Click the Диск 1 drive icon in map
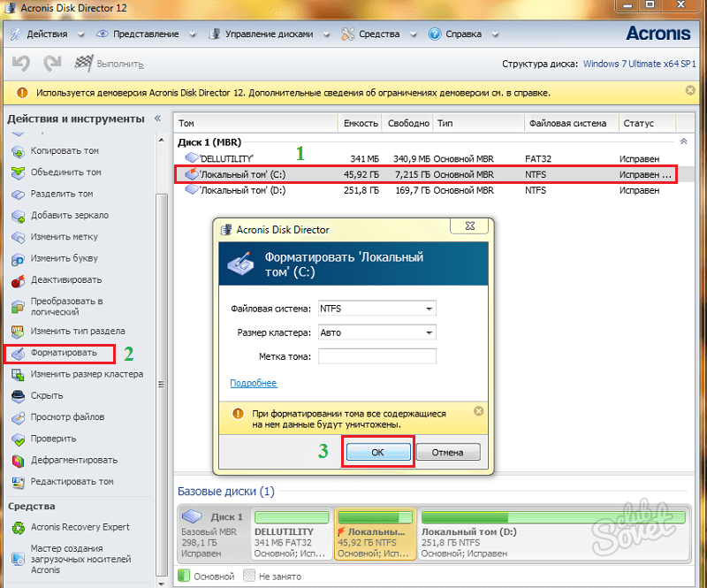The image size is (707, 588). (x=192, y=516)
